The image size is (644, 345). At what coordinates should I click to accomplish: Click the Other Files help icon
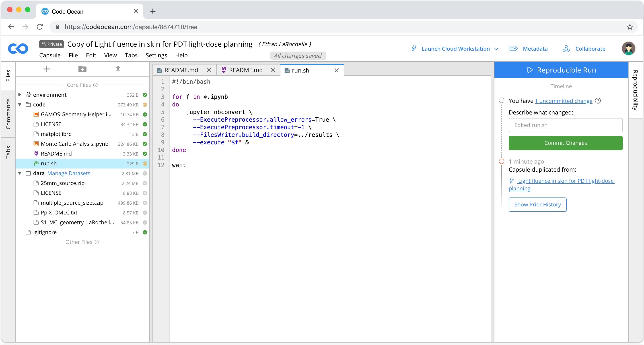[x=97, y=242]
